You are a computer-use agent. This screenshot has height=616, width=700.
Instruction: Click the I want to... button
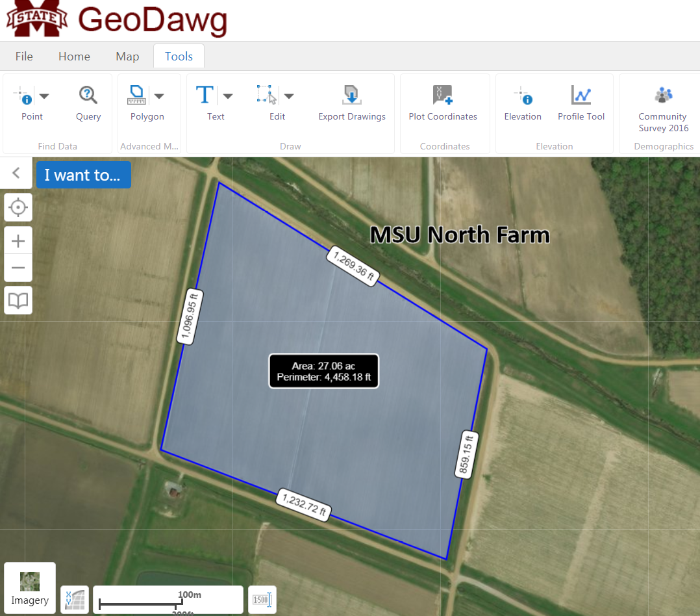84,175
